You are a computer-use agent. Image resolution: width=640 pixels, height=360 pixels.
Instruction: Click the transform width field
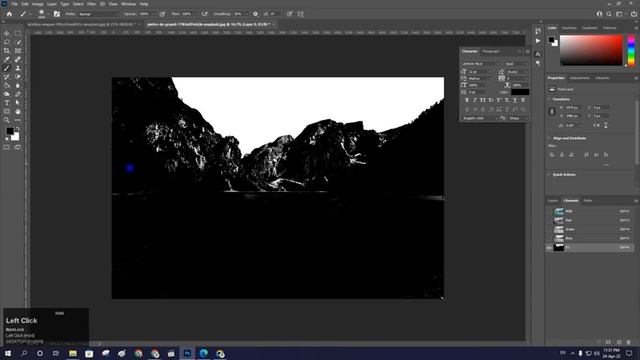tap(573, 108)
